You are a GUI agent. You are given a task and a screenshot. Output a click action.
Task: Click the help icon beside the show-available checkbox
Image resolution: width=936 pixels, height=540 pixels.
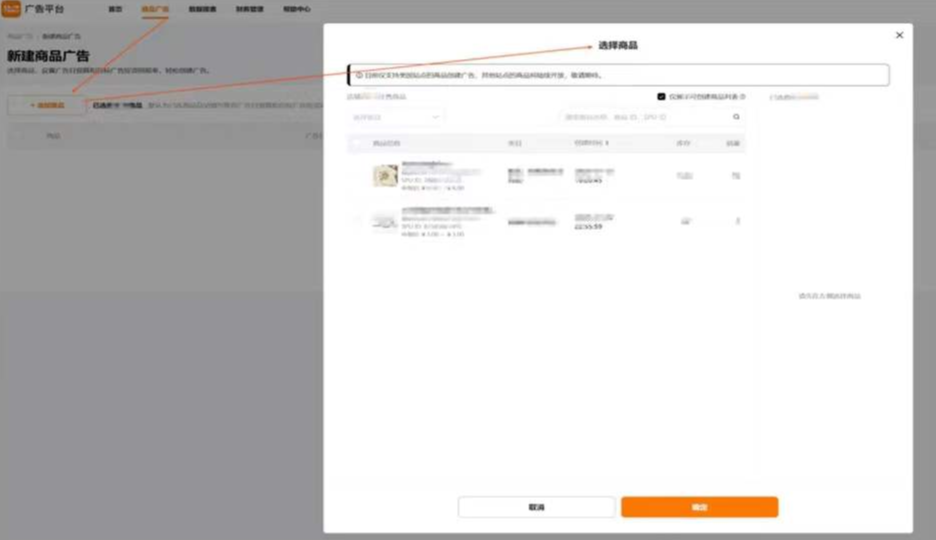point(743,97)
